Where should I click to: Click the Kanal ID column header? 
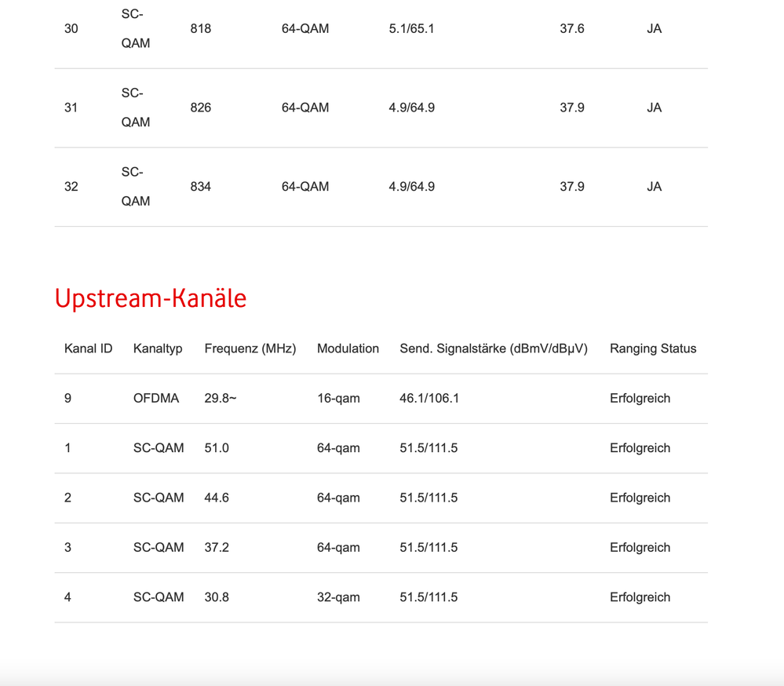tap(88, 348)
